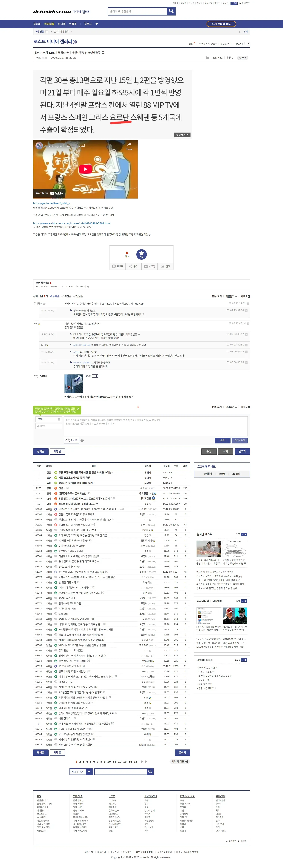Viewport: 283px width, 868px height.
Task: Expand the navigation bar dropdown arrow after 갤로그
Action: click(x=97, y=24)
